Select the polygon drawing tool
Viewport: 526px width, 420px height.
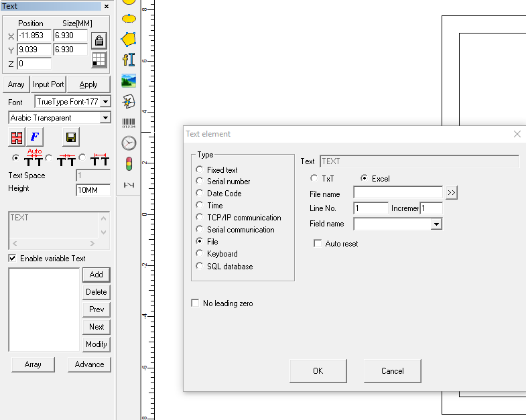coord(129,39)
